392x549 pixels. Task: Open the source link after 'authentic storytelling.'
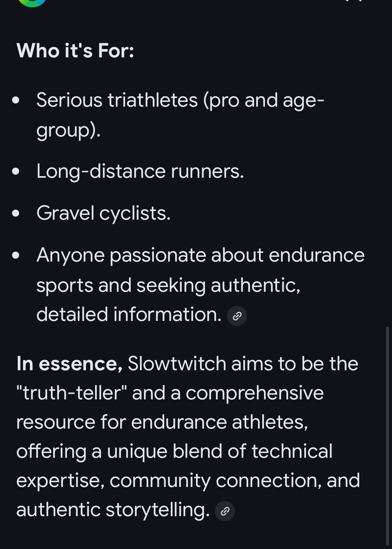pyautogui.click(x=225, y=511)
